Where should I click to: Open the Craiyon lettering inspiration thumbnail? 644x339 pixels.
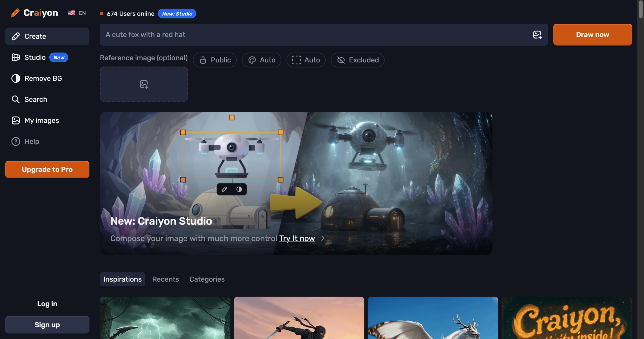(567, 318)
